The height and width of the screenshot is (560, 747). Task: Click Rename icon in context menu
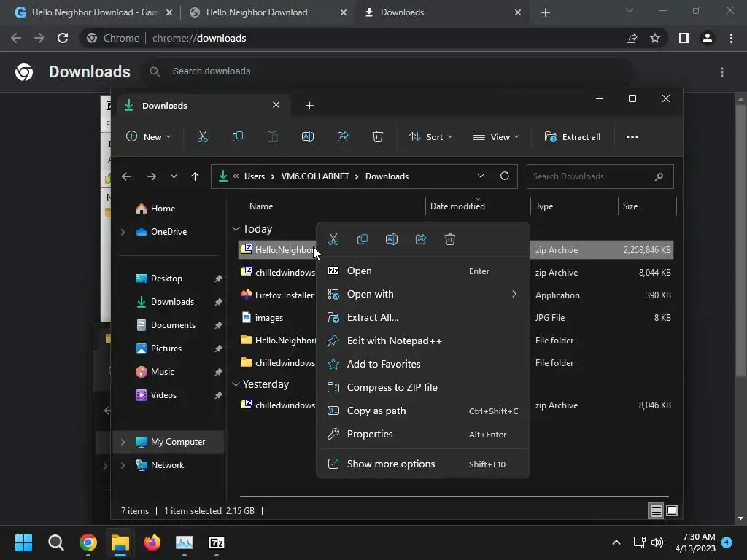coord(392,239)
